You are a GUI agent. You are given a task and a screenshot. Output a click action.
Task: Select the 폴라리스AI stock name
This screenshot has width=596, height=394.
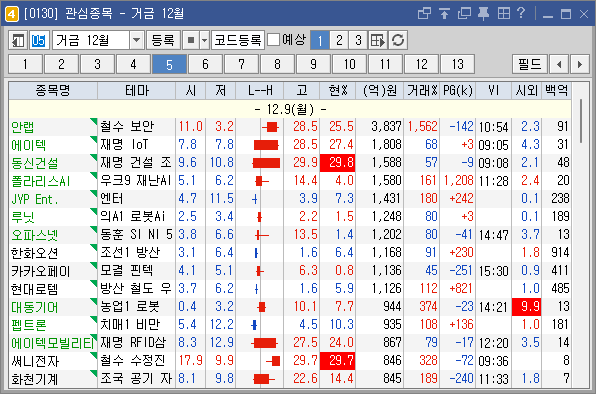coord(40,181)
